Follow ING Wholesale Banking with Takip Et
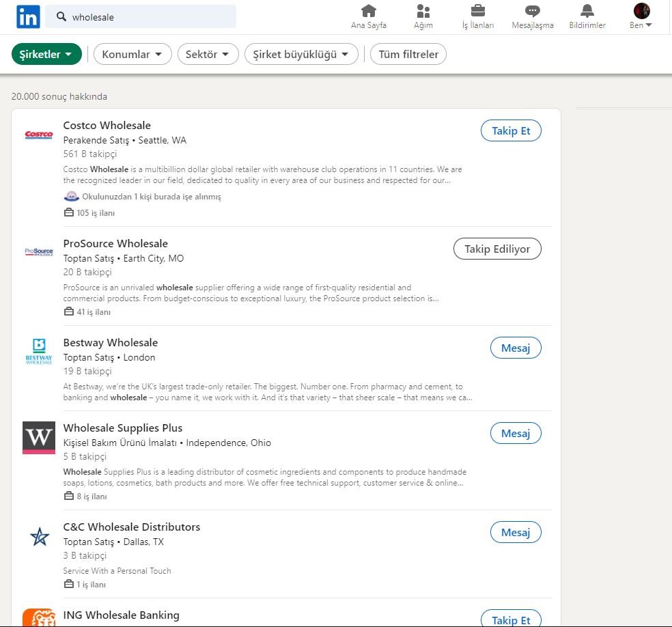 (x=511, y=619)
